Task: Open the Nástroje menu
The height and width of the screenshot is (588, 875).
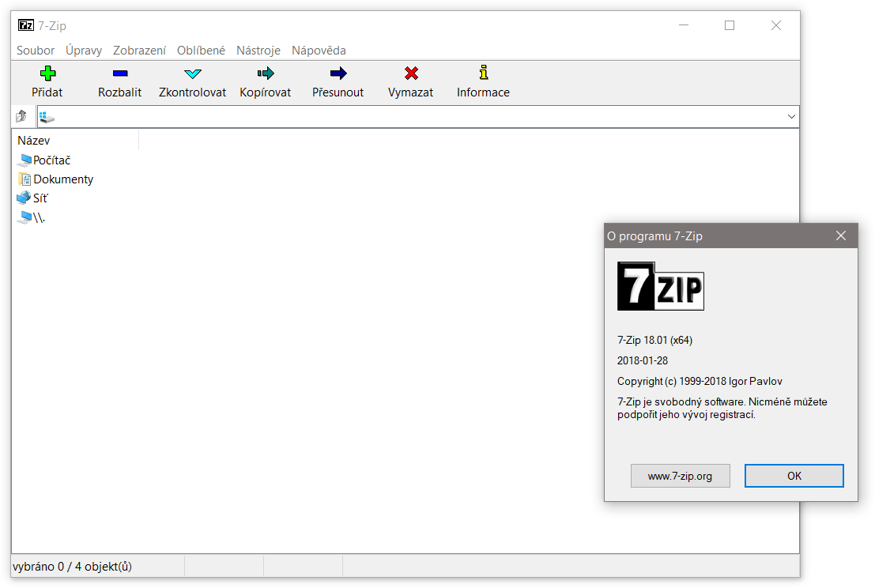Action: tap(258, 51)
